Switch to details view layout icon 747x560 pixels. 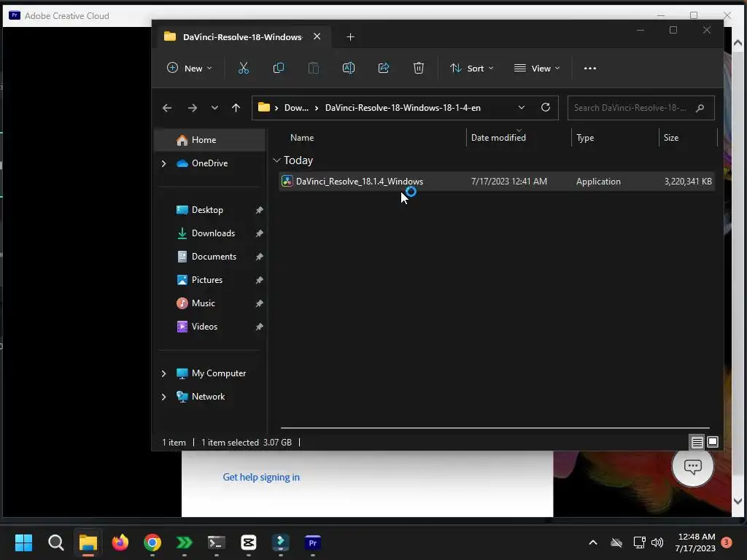697,443
